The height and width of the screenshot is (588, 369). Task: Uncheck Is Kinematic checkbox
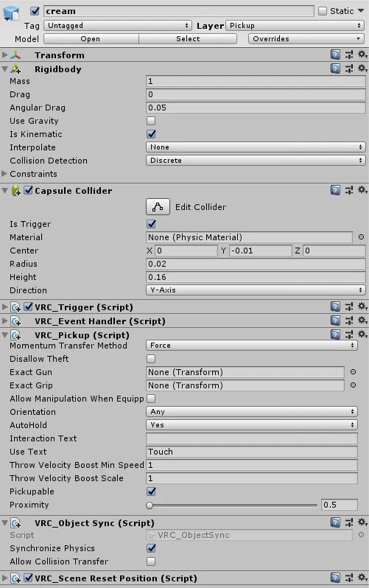coord(151,134)
